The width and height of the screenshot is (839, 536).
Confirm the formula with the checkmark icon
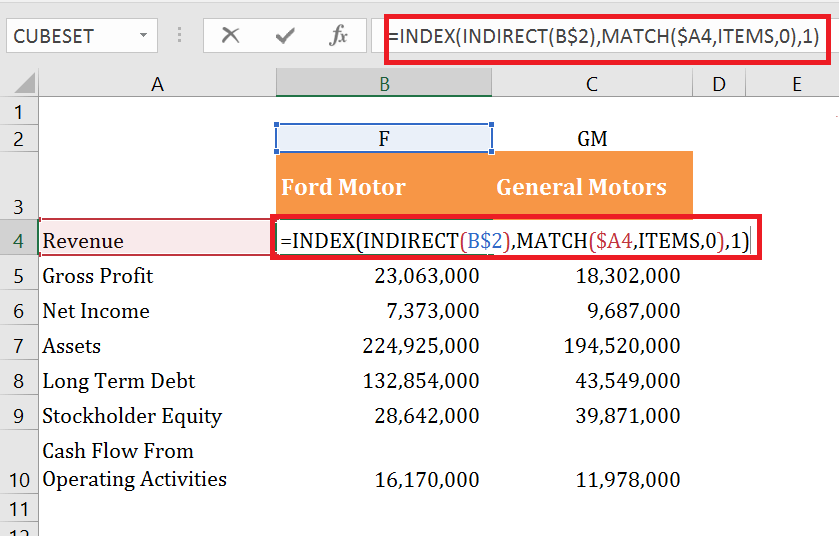click(285, 36)
